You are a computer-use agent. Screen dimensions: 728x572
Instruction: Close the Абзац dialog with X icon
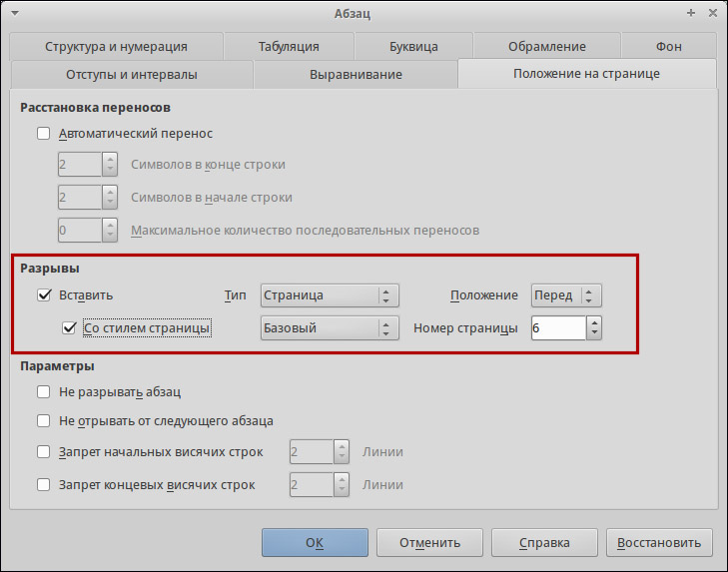(x=713, y=13)
